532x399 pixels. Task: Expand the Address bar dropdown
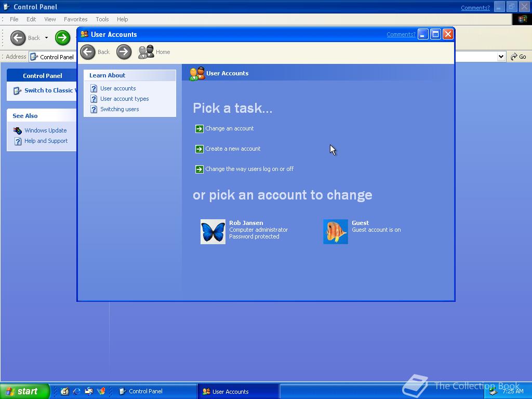pyautogui.click(x=500, y=56)
